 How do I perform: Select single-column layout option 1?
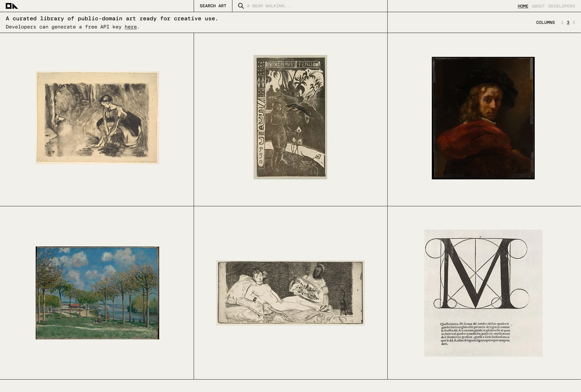coord(562,22)
